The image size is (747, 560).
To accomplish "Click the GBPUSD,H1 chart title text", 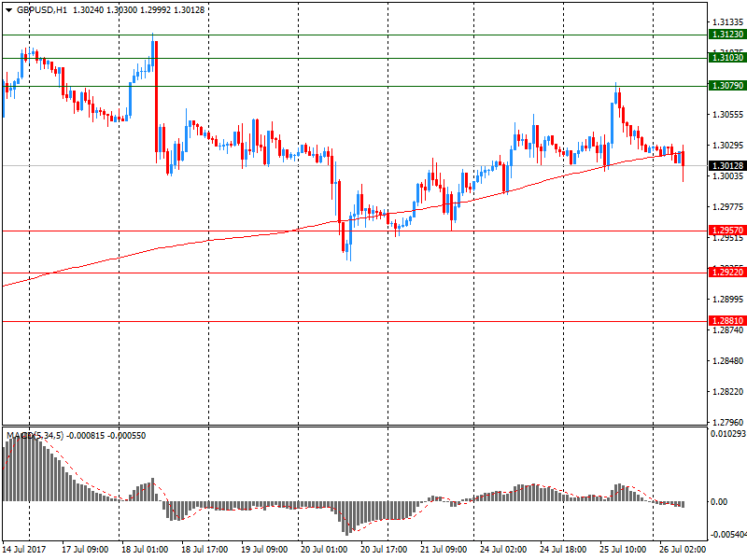I will pyautogui.click(x=42, y=10).
